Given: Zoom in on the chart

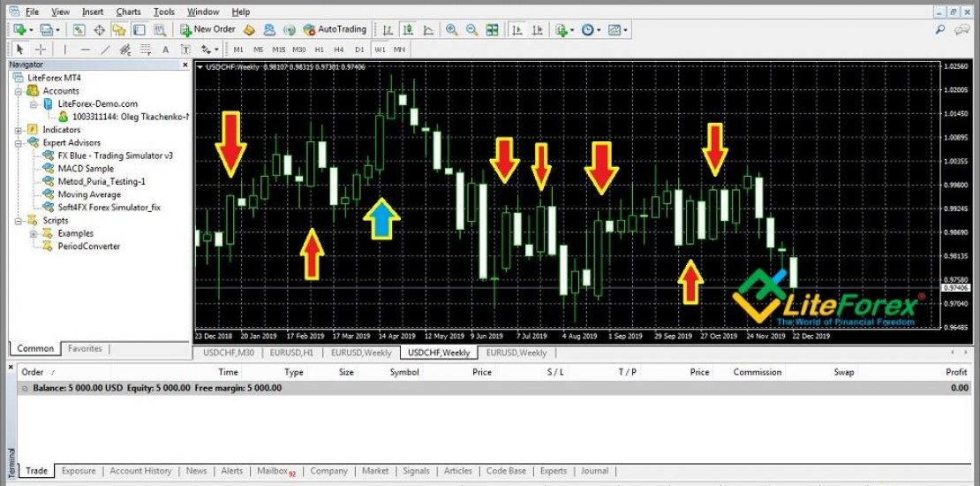Looking at the screenshot, I should (452, 30).
